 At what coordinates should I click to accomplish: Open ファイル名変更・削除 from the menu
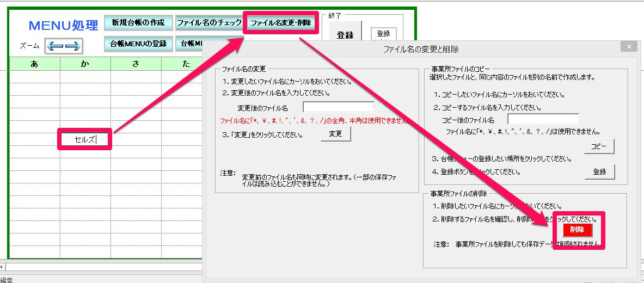click(x=280, y=23)
